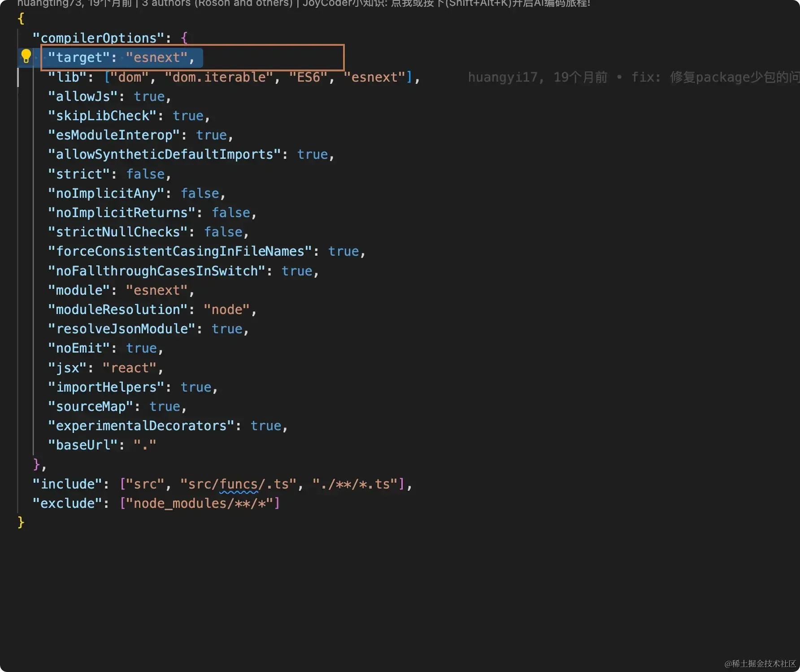800x672 pixels.
Task: Open the git blame CodeLens authors line
Action: [304, 4]
